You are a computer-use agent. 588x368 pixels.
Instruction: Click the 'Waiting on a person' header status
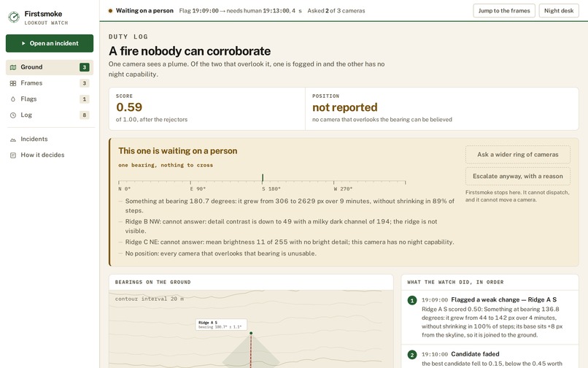144,11
